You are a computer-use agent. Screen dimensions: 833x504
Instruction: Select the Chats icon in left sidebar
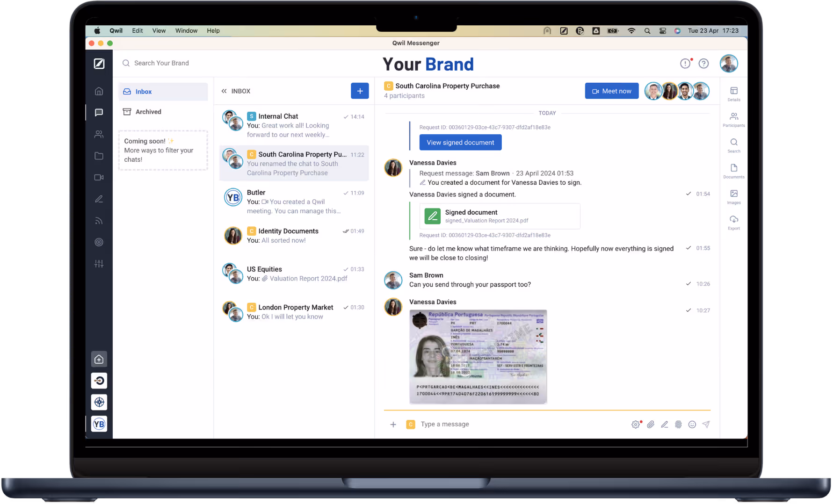(x=99, y=113)
